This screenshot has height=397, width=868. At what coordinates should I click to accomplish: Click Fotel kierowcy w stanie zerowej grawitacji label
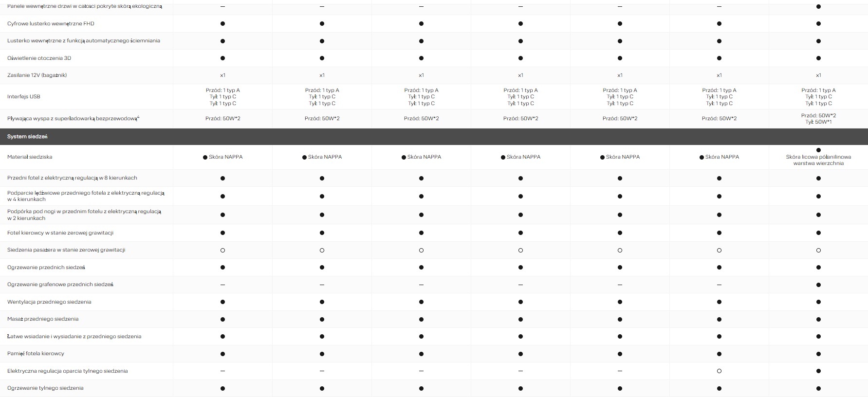(60, 233)
